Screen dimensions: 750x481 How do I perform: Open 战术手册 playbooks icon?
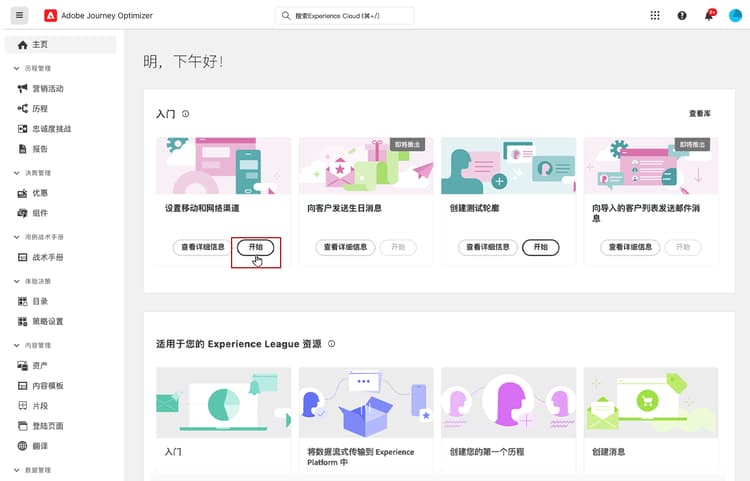(x=22, y=257)
